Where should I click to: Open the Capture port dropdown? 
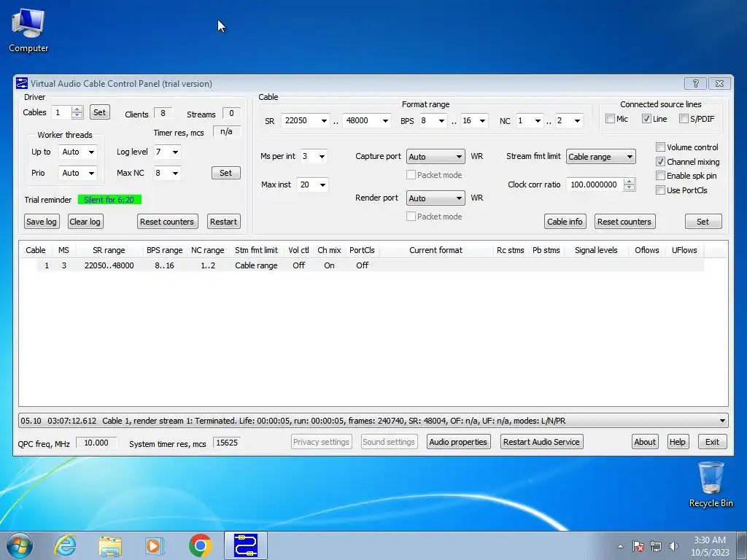click(x=436, y=157)
